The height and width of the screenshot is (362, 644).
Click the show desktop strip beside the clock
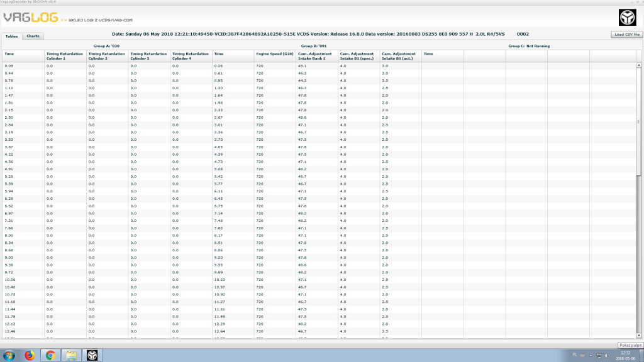pos(641,356)
